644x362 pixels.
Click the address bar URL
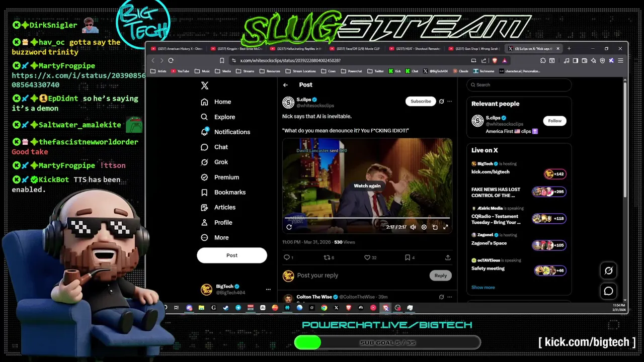[290, 60]
